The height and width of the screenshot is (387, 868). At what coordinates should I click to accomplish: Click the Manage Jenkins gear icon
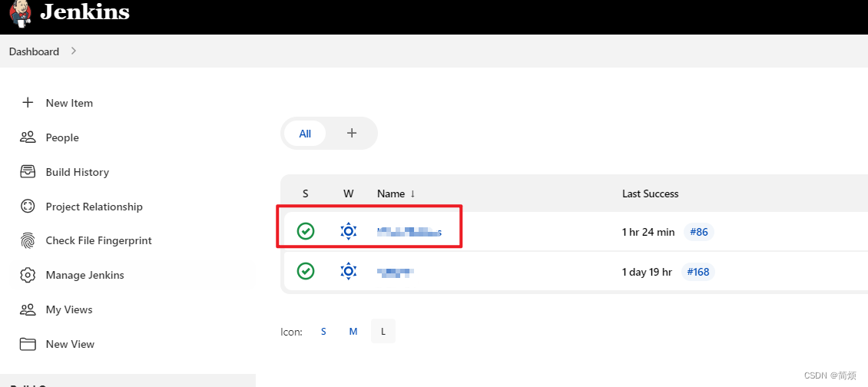[x=28, y=275]
